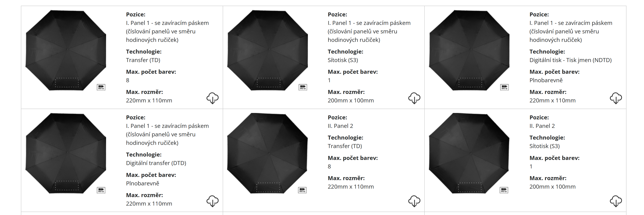Click RPET badge on Digitální transfer umbrella

[x=101, y=190]
